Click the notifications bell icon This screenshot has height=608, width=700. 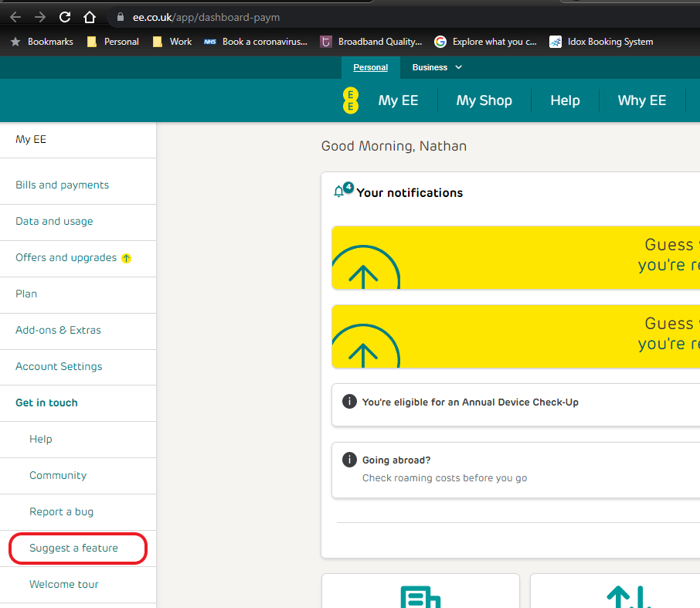(338, 192)
